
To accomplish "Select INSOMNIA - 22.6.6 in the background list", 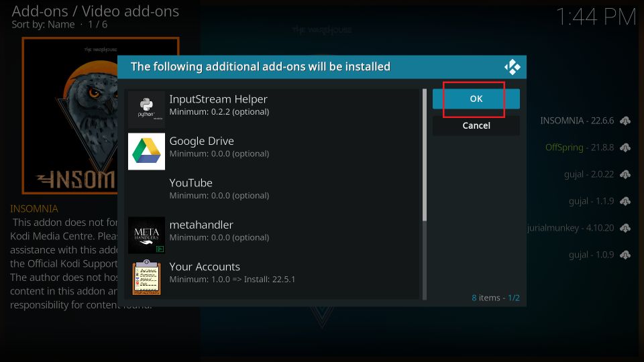I will click(x=577, y=121).
